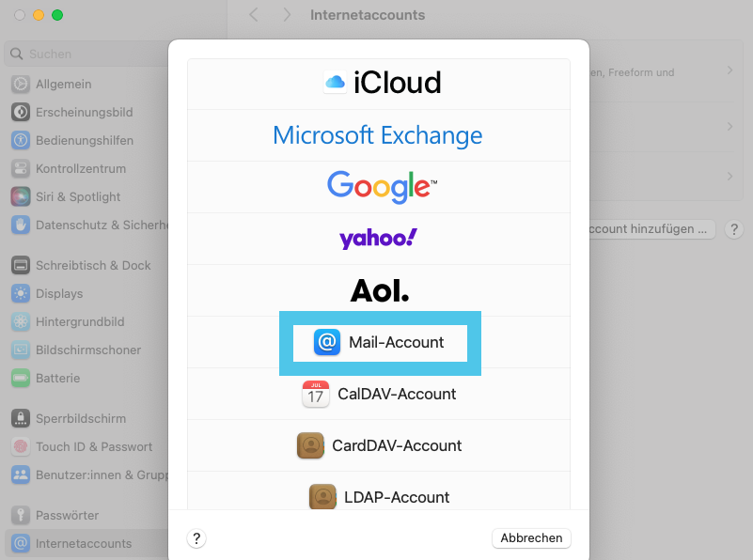
Task: Focus the Suchen search field
Action: (x=86, y=54)
